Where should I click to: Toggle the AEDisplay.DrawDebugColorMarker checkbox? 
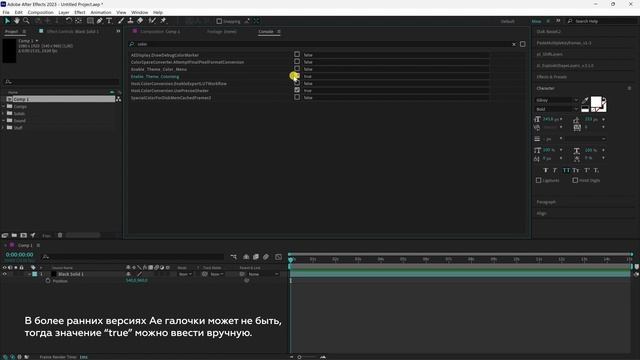click(297, 54)
